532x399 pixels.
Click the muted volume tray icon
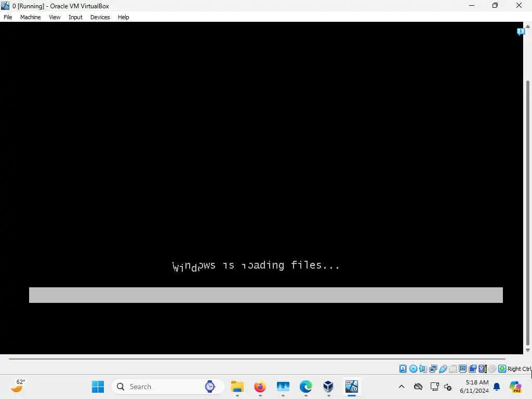tap(448, 387)
